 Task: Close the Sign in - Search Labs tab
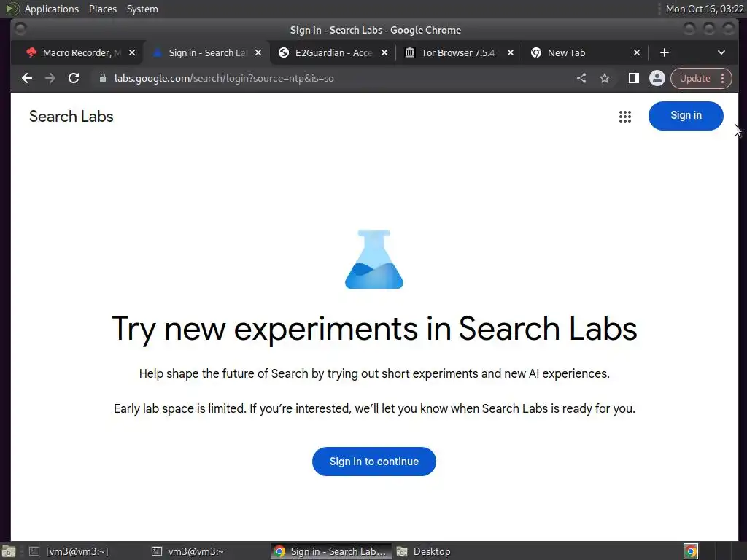click(x=258, y=52)
